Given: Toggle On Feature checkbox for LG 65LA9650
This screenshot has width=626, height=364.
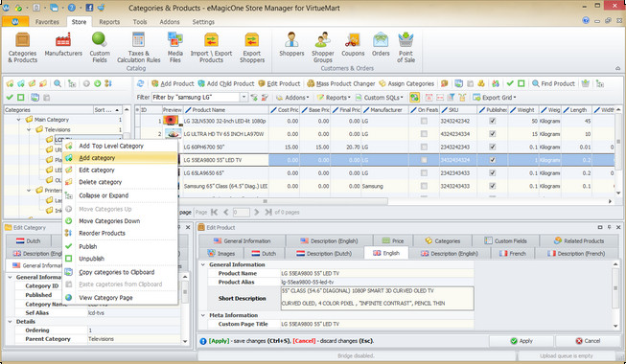Looking at the screenshot, I should pos(424,173).
